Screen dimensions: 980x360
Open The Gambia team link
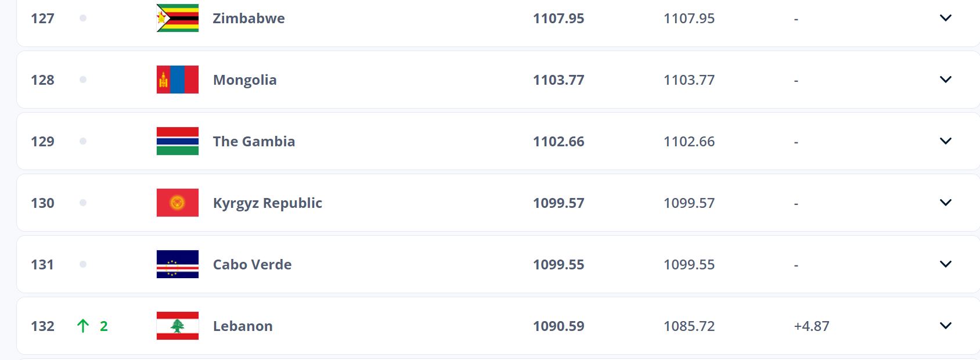[x=254, y=141]
